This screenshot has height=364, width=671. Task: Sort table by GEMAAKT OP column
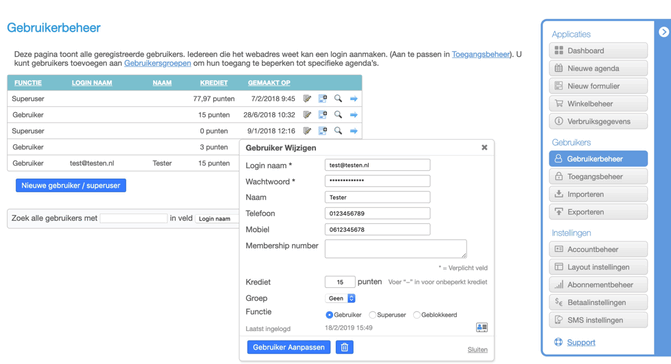pyautogui.click(x=269, y=83)
